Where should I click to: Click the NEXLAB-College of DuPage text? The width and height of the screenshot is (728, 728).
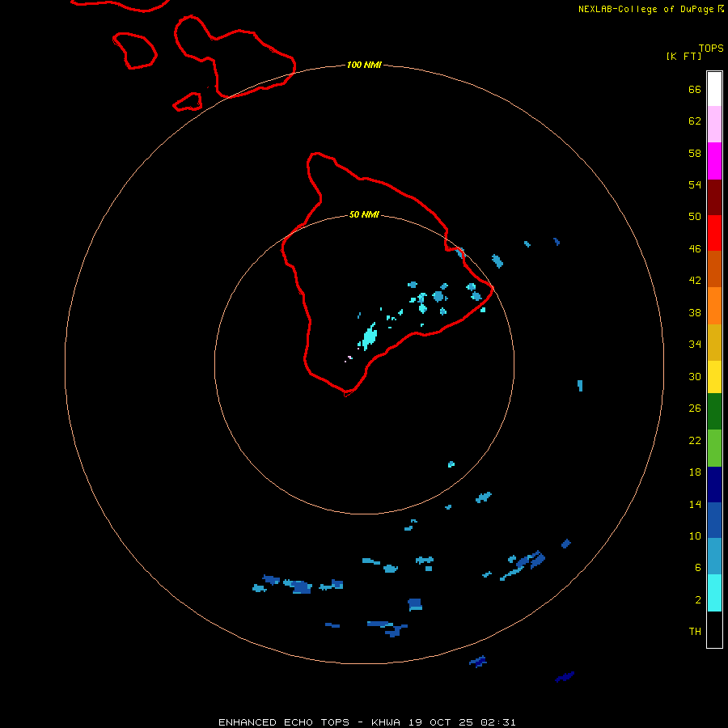coord(645,9)
